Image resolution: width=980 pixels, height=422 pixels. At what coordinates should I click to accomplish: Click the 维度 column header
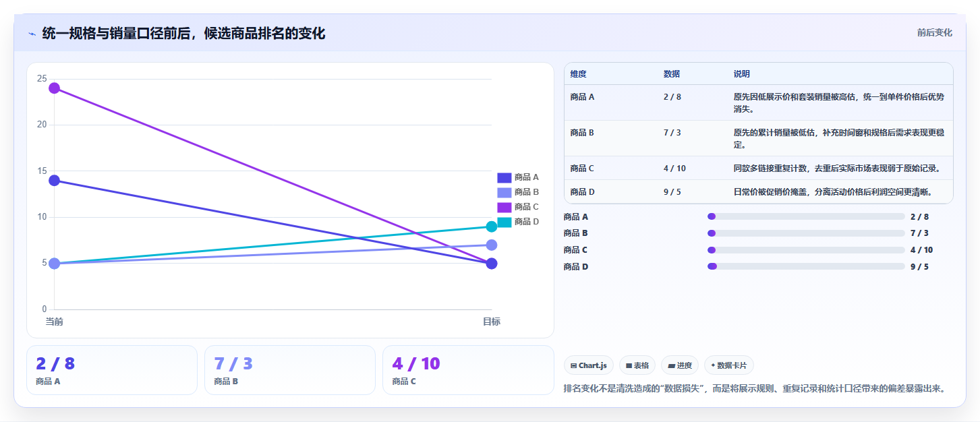[578, 74]
